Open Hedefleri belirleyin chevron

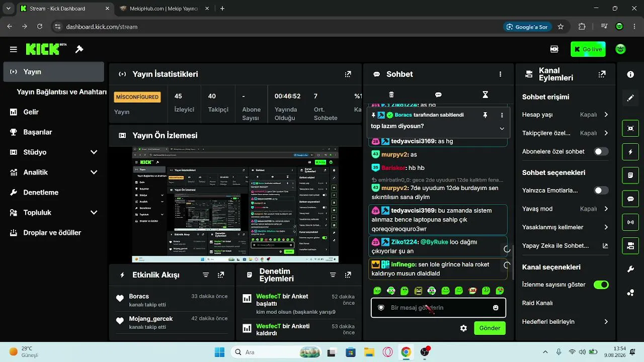click(606, 322)
